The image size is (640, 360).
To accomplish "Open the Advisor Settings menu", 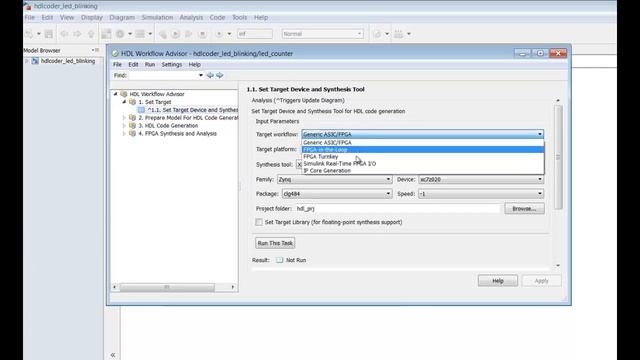I will tap(171, 64).
